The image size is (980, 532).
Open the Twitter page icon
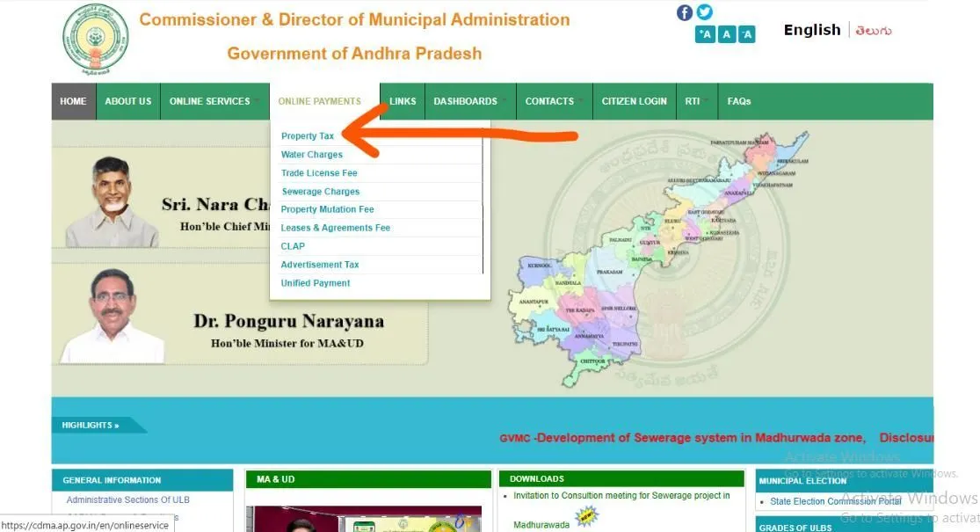(705, 12)
